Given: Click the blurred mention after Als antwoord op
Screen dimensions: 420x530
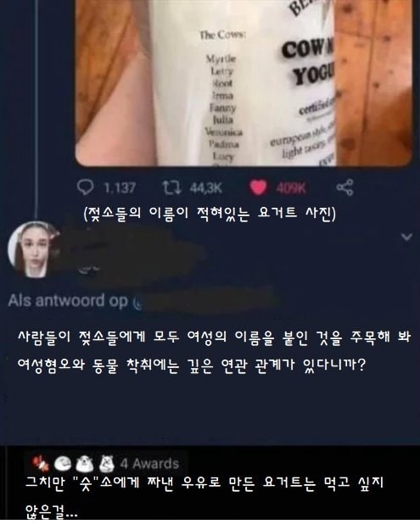Looking at the screenshot, I should [206, 299].
